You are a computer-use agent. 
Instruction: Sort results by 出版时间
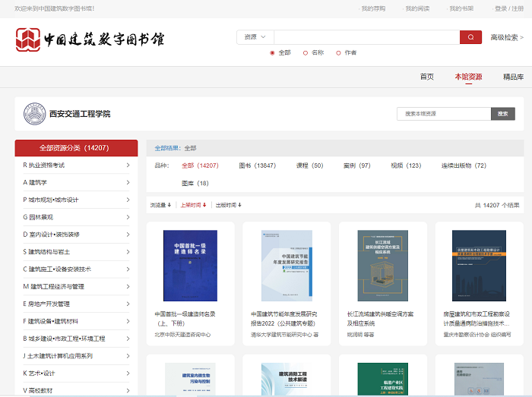click(x=229, y=205)
